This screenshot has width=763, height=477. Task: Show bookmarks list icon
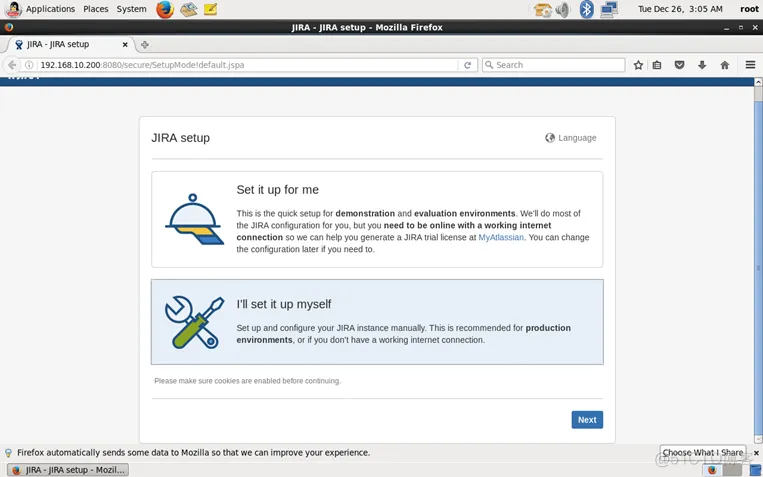pyautogui.click(x=657, y=65)
